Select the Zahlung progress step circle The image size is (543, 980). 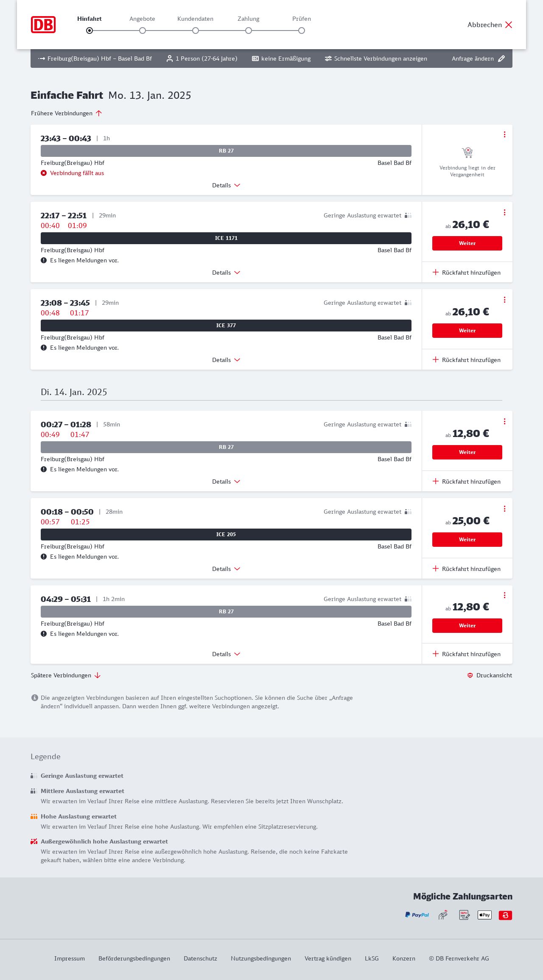[249, 31]
